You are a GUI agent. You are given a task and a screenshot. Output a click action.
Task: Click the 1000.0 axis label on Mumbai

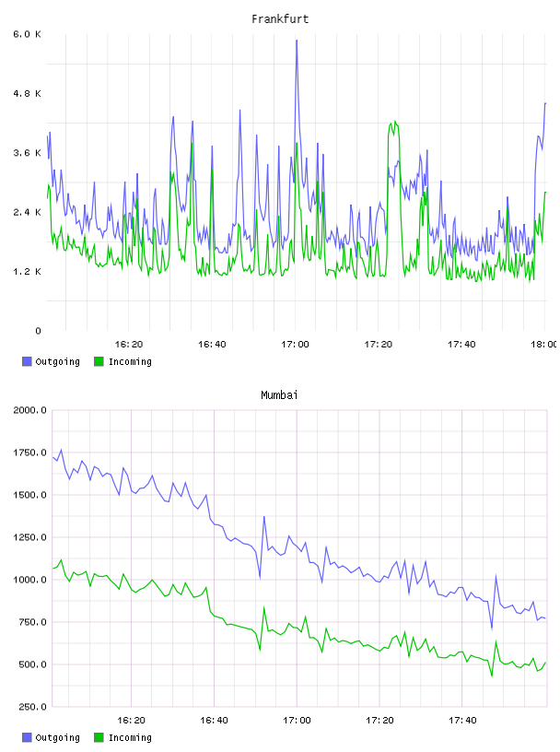coord(29,580)
